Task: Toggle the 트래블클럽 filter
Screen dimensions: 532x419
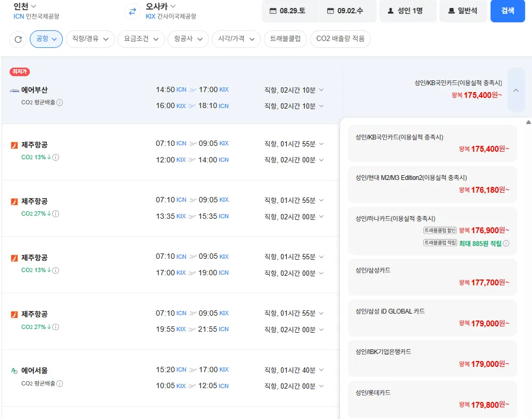Action: coord(285,39)
